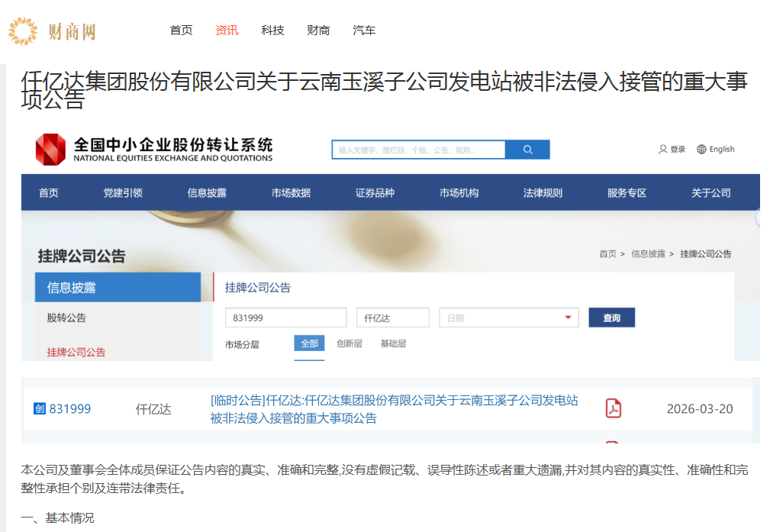The width and height of the screenshot is (770, 532).
Task: Select 股转公告 in the left sidebar
Action: tap(66, 318)
